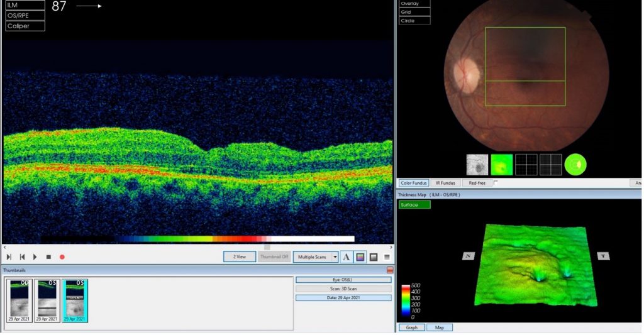Viewport: 644px width, 335px height.
Task: Click the Caliper button
Action: click(x=25, y=26)
